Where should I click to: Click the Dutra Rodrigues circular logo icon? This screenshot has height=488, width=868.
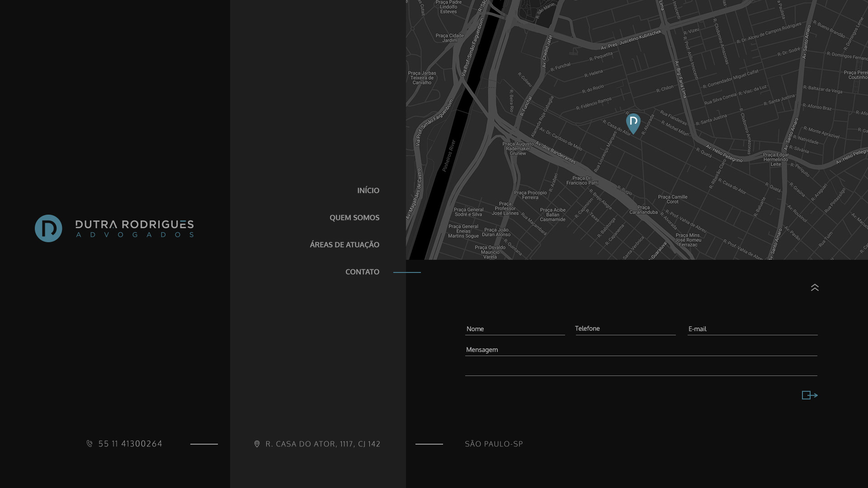tap(48, 228)
